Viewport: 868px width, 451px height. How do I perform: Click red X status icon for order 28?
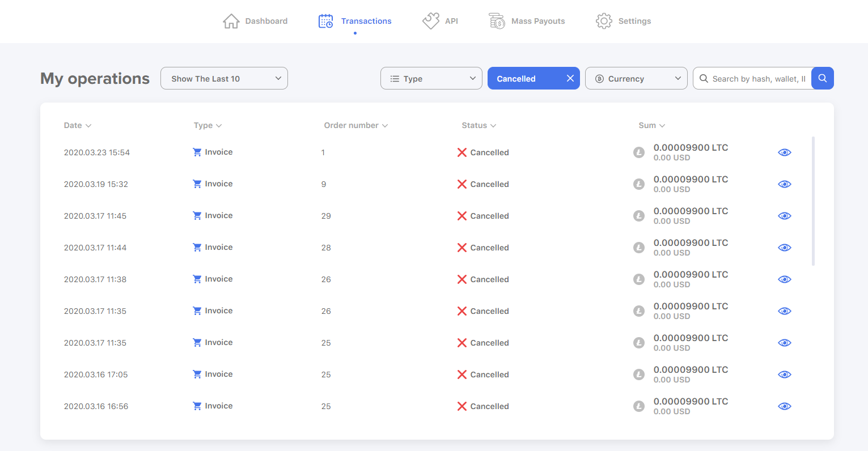(x=462, y=248)
